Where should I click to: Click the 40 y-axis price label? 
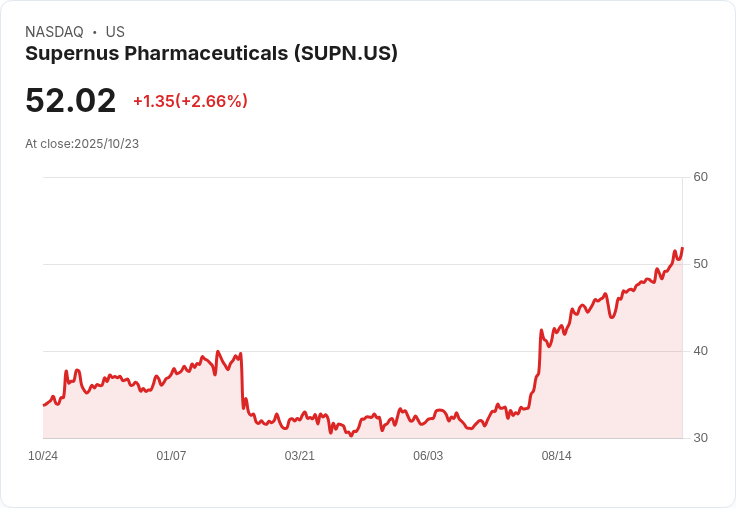(x=700, y=351)
